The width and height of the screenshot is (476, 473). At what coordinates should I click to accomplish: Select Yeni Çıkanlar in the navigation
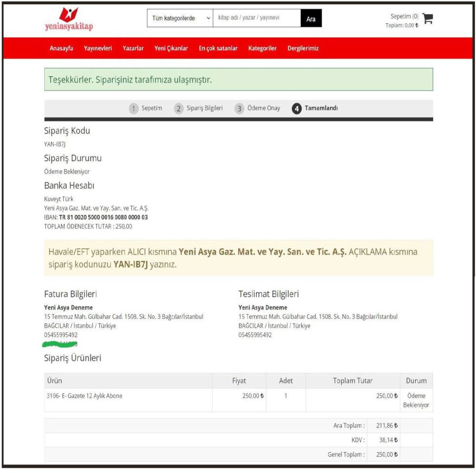click(171, 48)
